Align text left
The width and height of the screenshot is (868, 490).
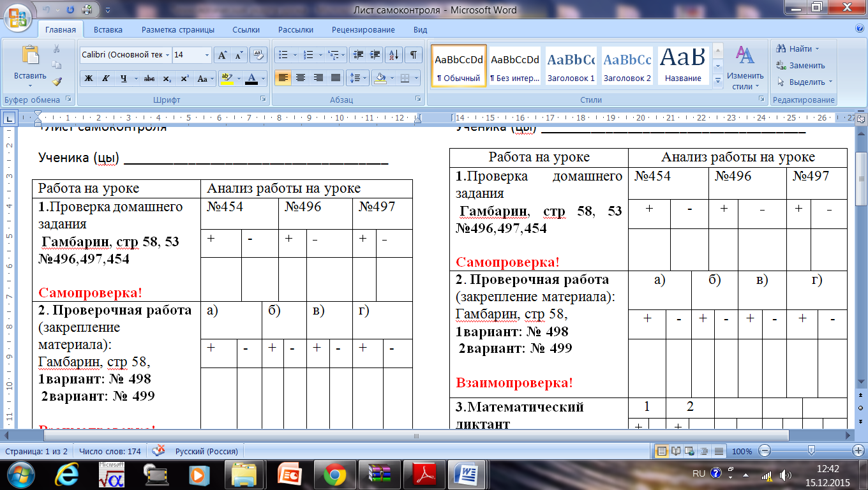click(283, 78)
